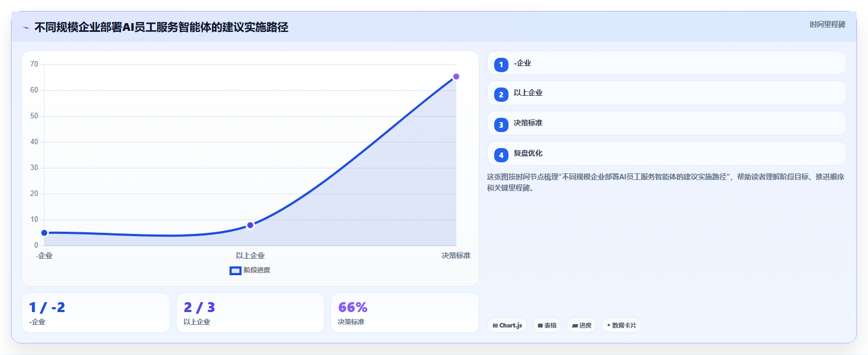The width and height of the screenshot is (868, 355).
Task: Click the 66% stat card
Action: pos(405,313)
